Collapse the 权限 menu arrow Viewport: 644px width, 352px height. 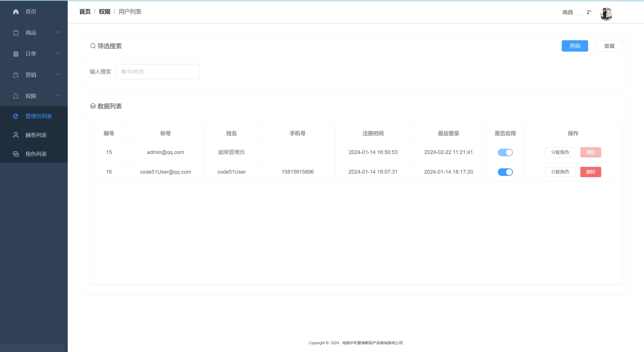(x=58, y=95)
